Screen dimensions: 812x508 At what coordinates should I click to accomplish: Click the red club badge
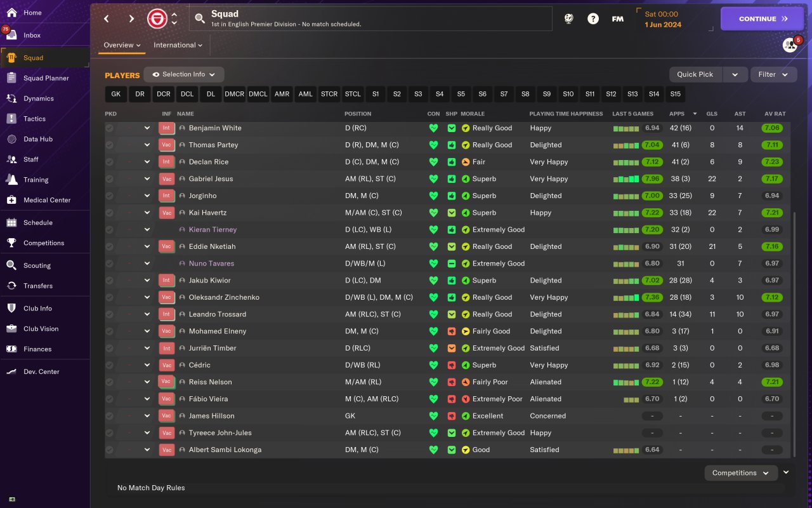pyautogui.click(x=157, y=19)
